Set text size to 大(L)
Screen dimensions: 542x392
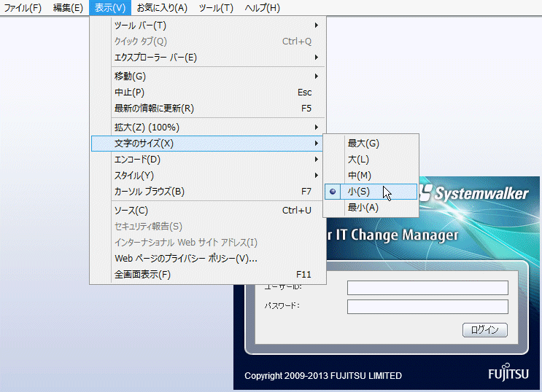[x=371, y=160]
